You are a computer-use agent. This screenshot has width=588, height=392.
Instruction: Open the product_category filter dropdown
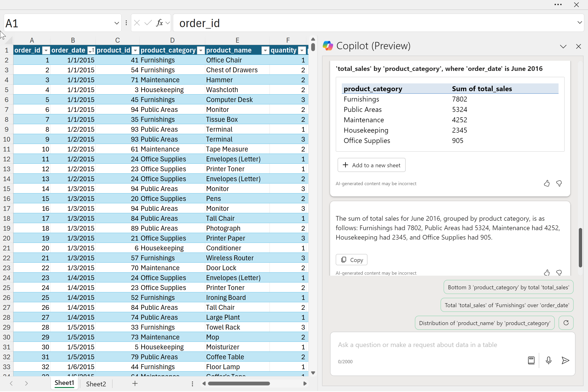click(x=201, y=50)
